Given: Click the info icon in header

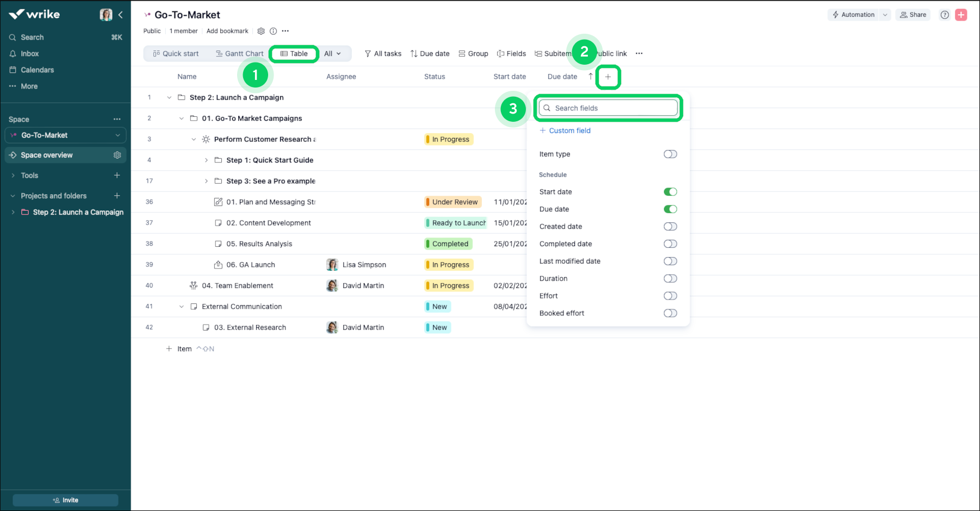Looking at the screenshot, I should click(x=273, y=31).
